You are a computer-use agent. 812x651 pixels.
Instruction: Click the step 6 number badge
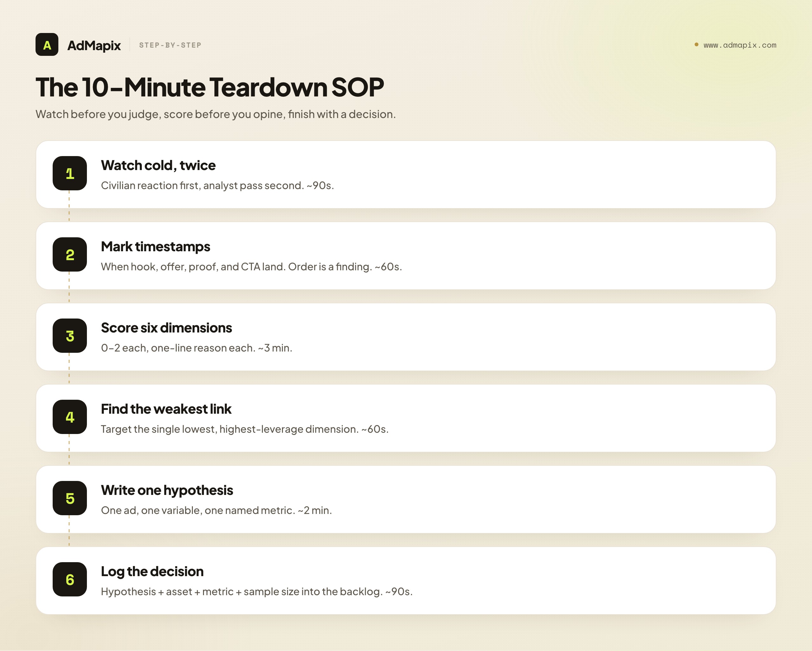tap(70, 579)
